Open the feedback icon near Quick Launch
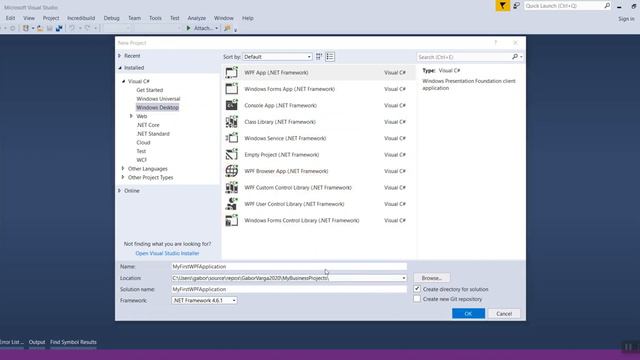640x360 pixels. [516, 6]
